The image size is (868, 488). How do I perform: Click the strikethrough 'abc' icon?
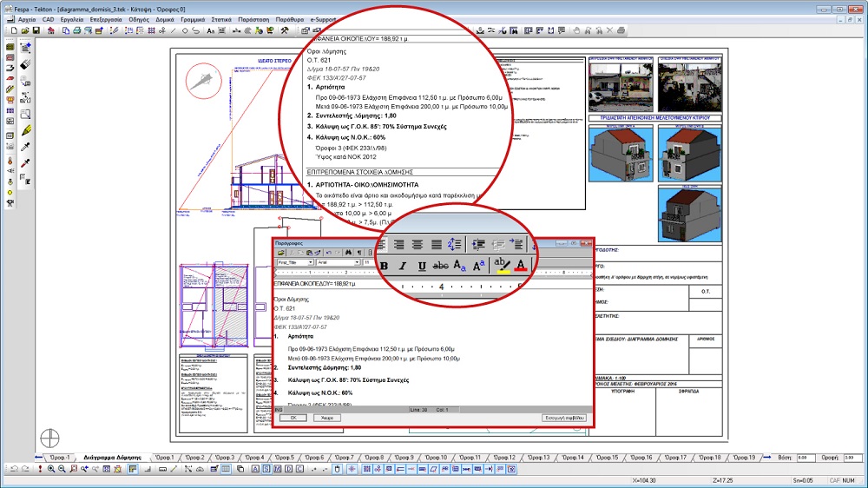coord(441,266)
